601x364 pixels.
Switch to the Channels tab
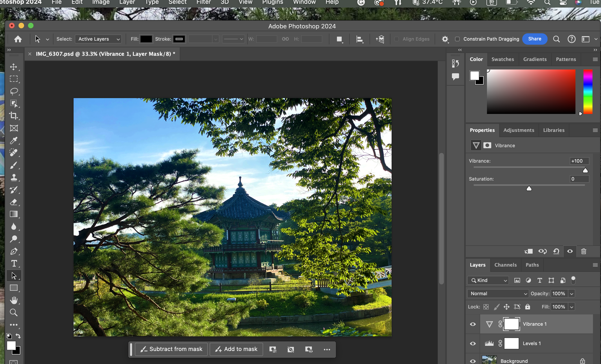tap(505, 265)
